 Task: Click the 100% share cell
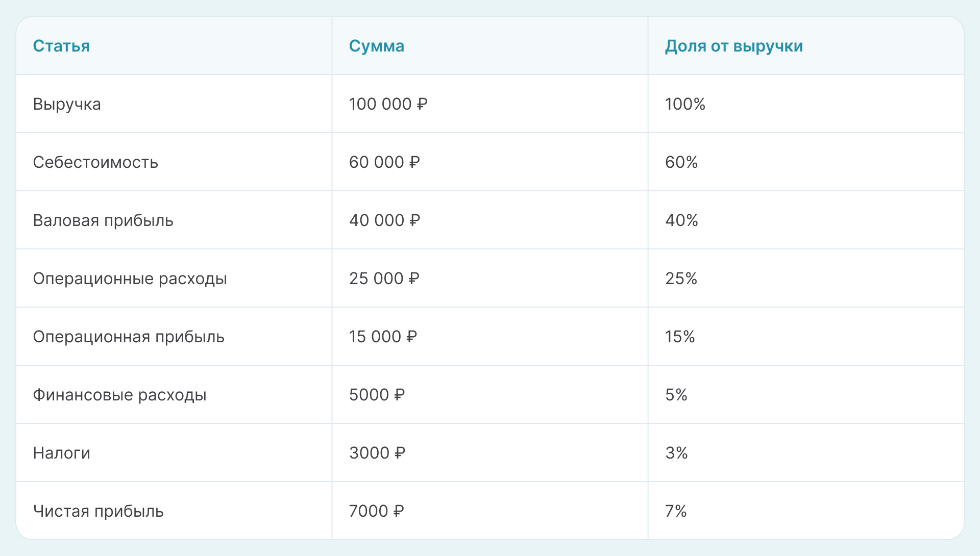pos(685,104)
